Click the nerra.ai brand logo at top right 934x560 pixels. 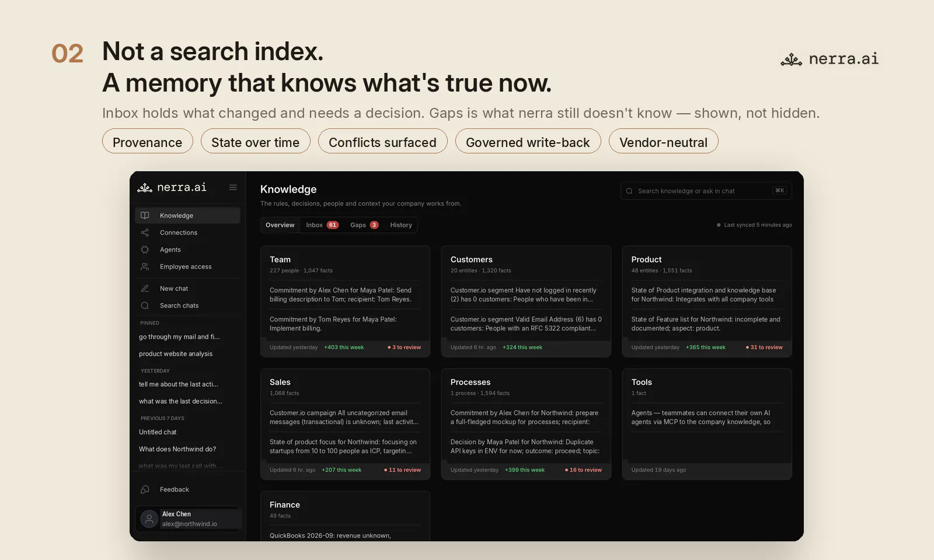(830, 59)
